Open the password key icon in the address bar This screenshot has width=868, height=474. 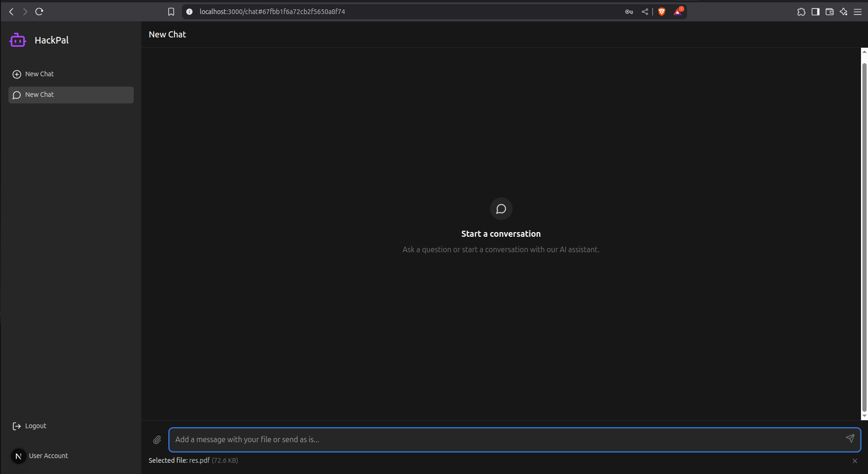(x=629, y=12)
